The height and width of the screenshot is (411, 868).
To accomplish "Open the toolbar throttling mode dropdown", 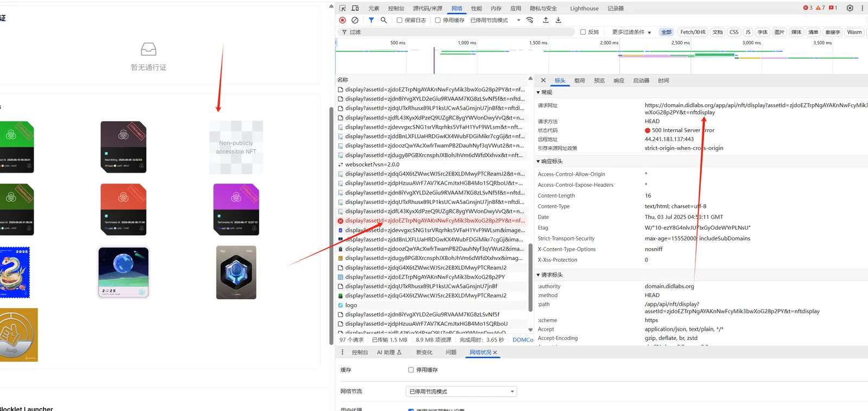I will click(x=495, y=20).
